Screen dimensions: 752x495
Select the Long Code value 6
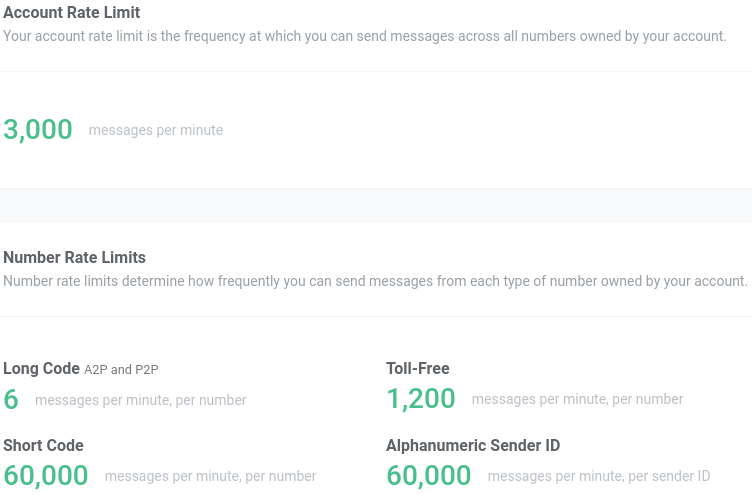click(11, 400)
